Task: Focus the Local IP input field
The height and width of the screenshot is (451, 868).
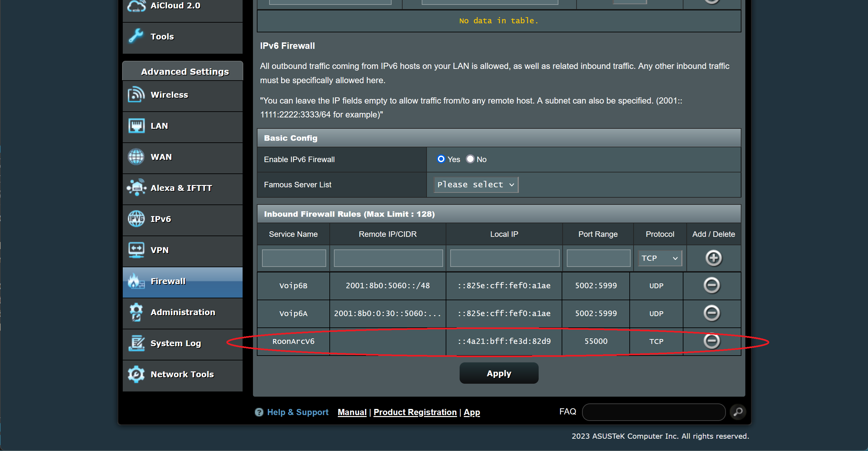Action: click(504, 258)
